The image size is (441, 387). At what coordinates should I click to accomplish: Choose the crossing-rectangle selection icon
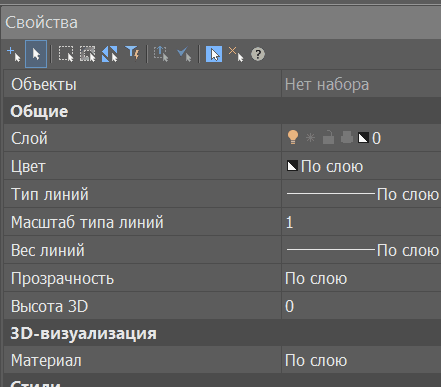click(x=88, y=54)
